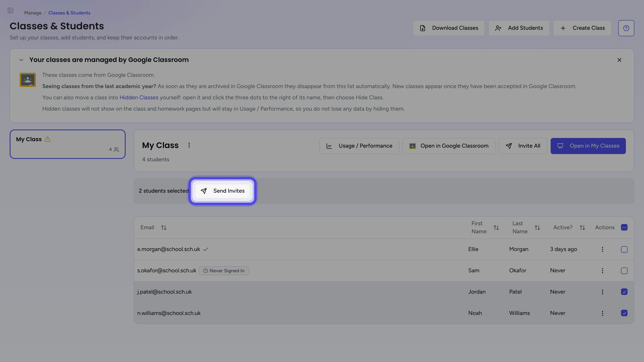The image size is (644, 362).
Task: Dismiss the Google Classroom banner with X
Action: point(619,60)
